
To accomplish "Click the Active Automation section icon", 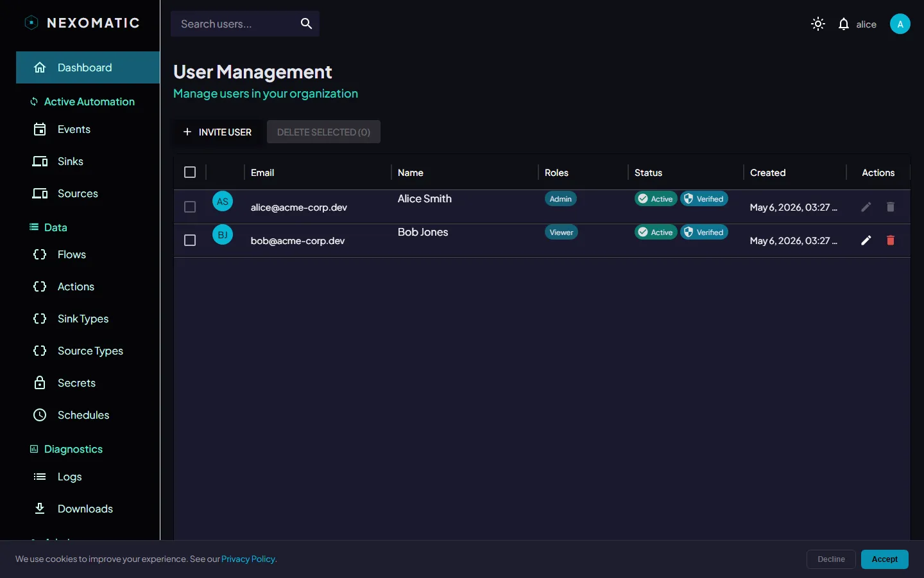I will click(x=34, y=101).
